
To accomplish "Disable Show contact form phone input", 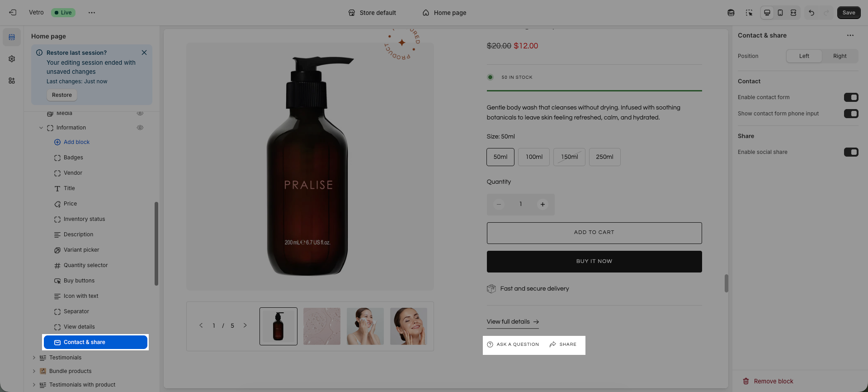I will tap(851, 114).
